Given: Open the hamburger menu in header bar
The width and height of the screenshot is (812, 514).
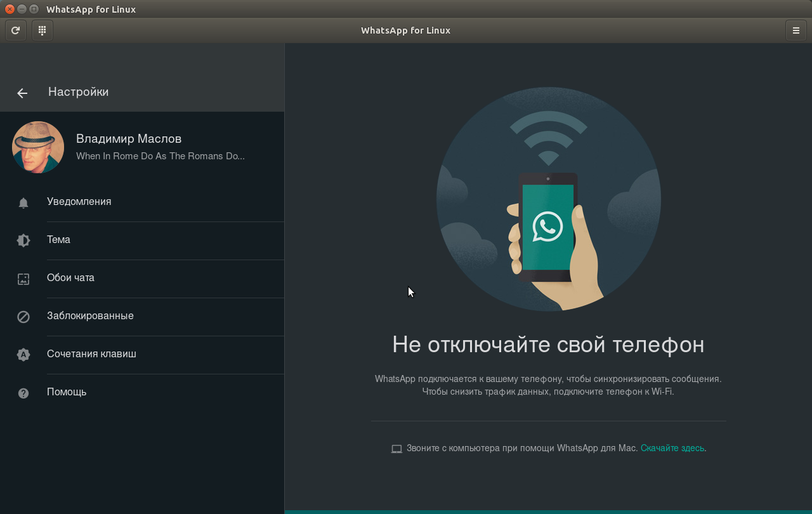Looking at the screenshot, I should point(796,30).
